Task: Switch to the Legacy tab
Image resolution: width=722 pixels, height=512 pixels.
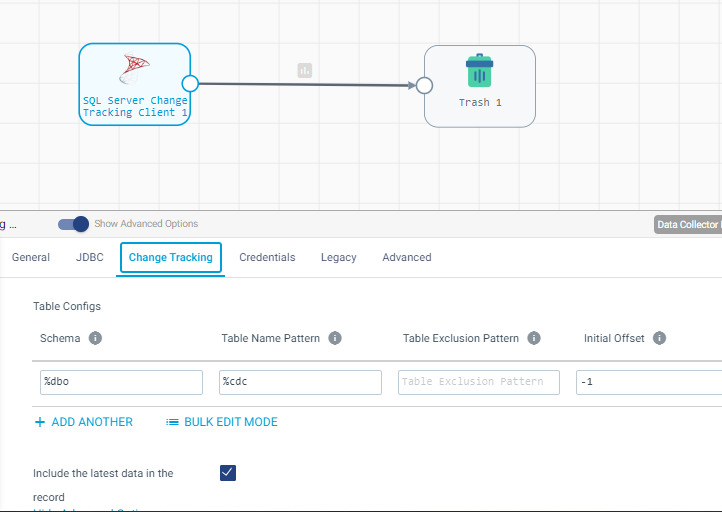Action: [338, 257]
